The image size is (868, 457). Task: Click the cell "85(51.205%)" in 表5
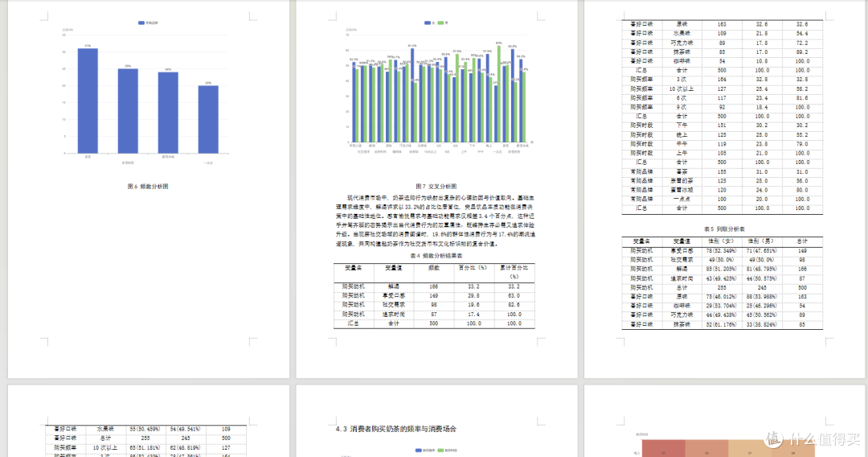[721, 270]
